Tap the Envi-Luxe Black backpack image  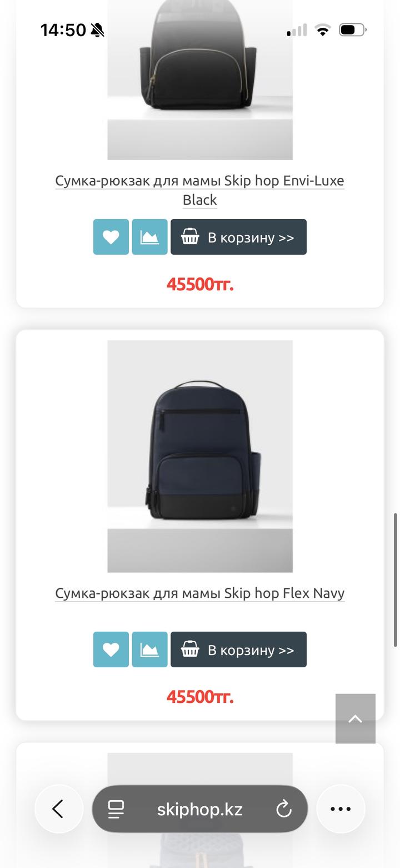[200, 80]
